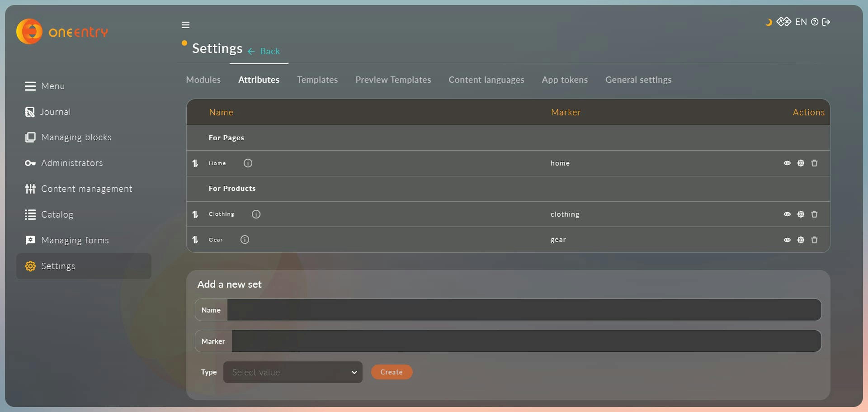The height and width of the screenshot is (412, 868).
Task: Expand the sidebar hamburger menu
Action: (185, 24)
